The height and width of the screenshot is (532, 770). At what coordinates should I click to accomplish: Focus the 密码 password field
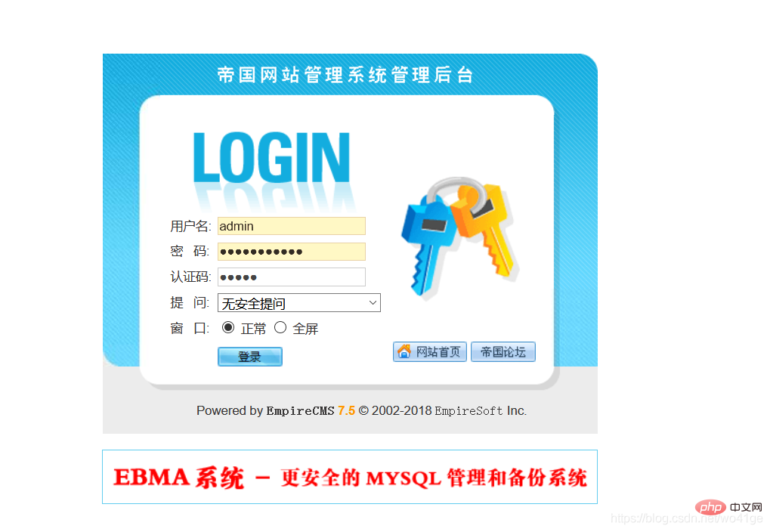292,252
